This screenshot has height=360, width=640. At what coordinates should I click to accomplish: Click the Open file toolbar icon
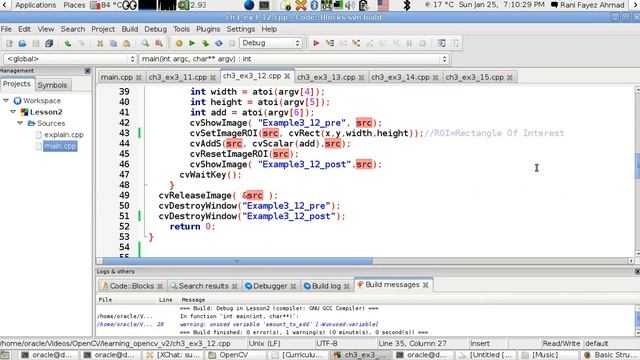pyautogui.click(x=22, y=43)
